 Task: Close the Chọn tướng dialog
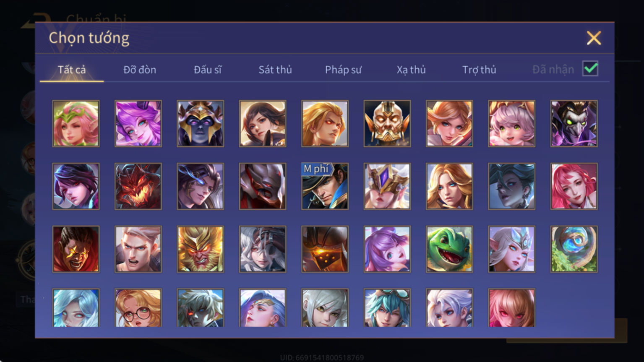point(594,38)
